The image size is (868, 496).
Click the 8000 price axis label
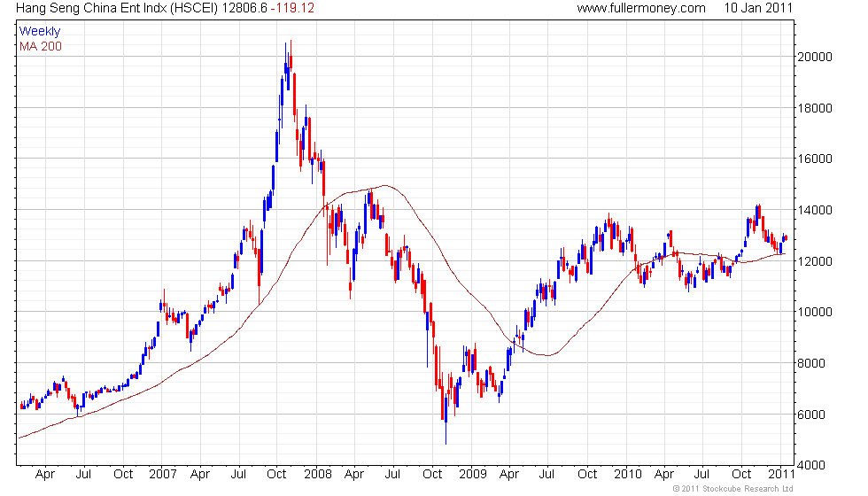pyautogui.click(x=811, y=363)
